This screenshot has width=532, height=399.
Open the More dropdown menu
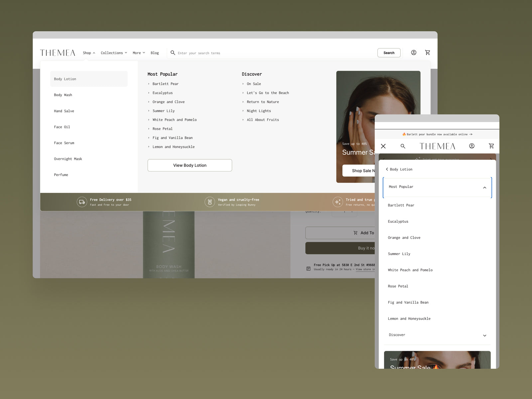[x=139, y=53]
